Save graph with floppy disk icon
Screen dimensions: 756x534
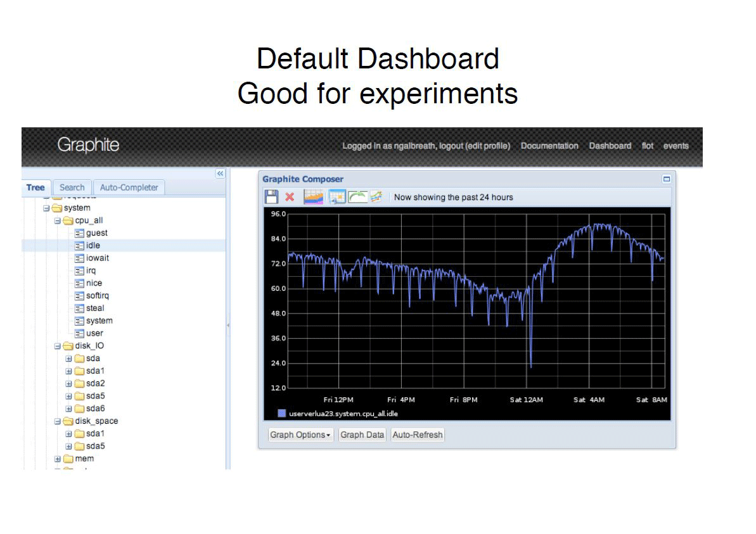(271, 196)
